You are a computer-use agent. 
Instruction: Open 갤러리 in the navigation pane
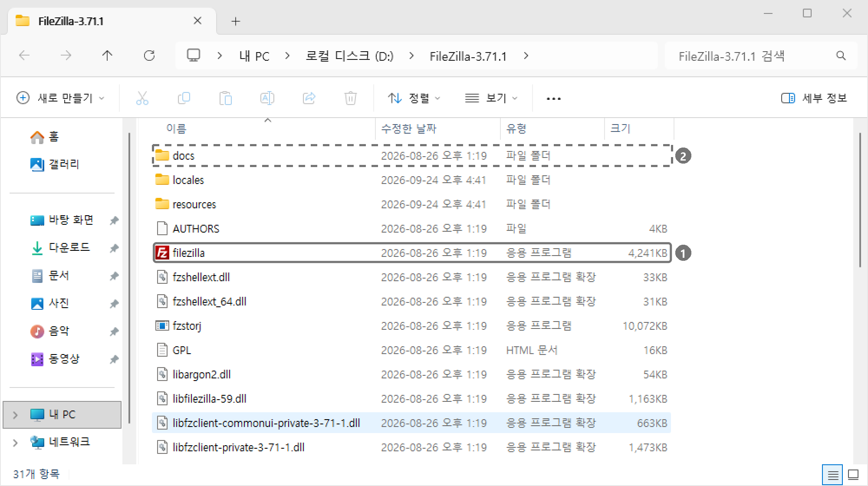(55, 165)
